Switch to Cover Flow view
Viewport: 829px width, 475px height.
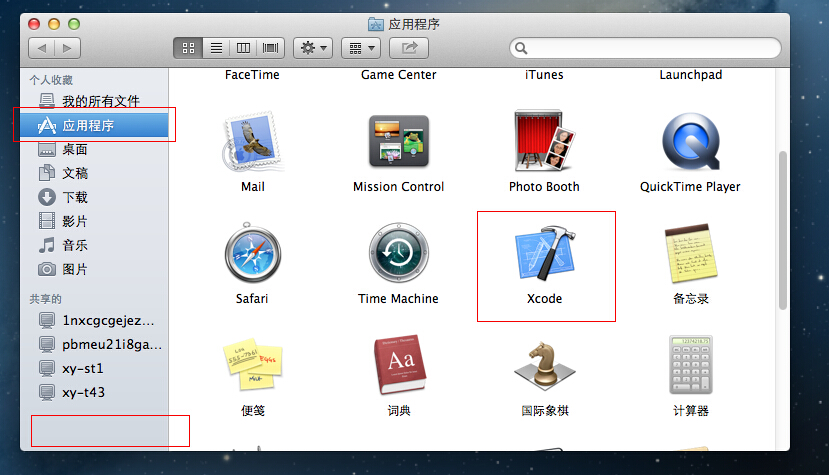271,48
